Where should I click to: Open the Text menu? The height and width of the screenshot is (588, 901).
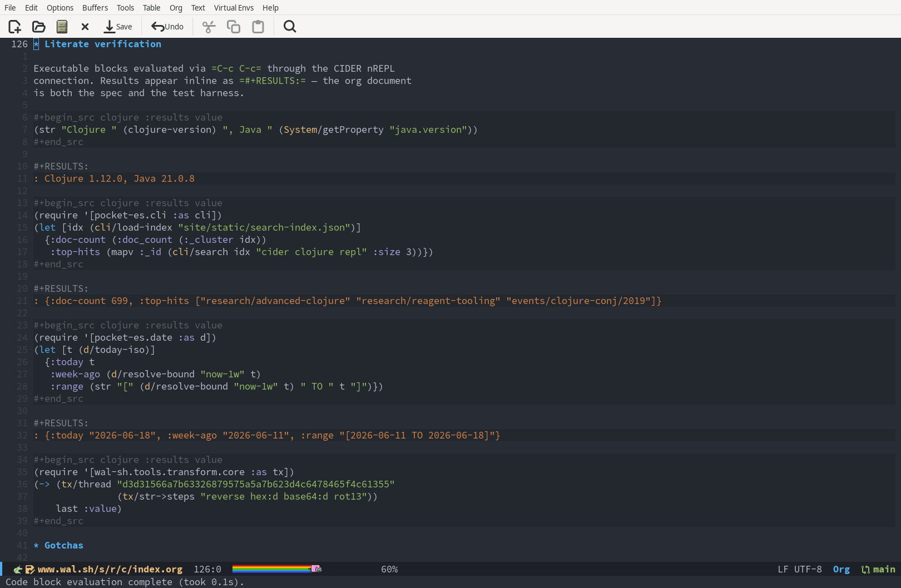pyautogui.click(x=198, y=8)
